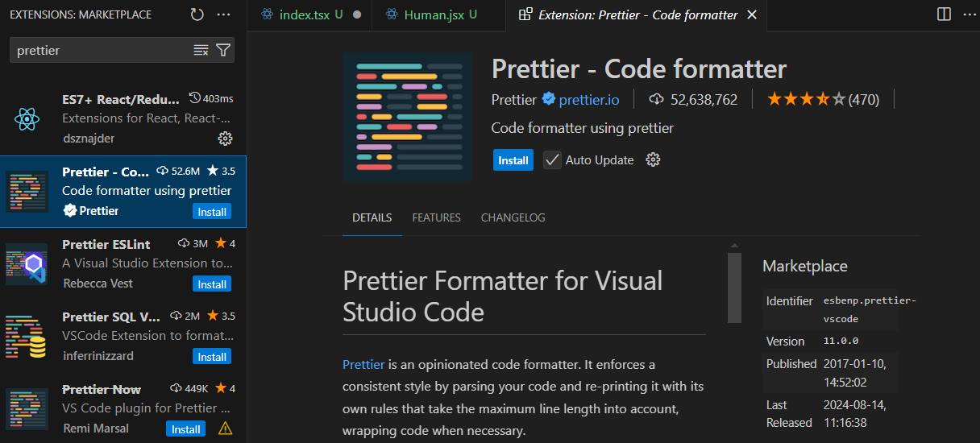980x443 pixels.
Task: Open extensions view more actions menu
Action: point(224,14)
